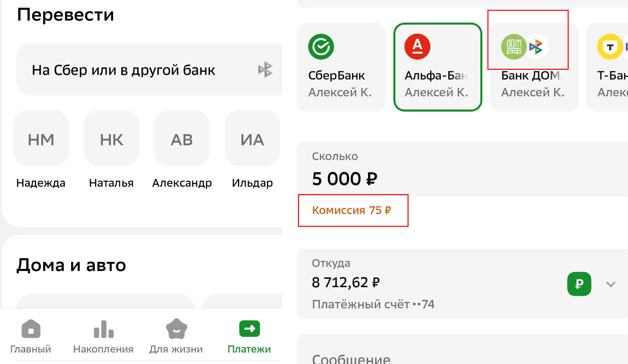Viewport: 628px width, 364px height.
Task: Expand the Откуда account chevron
Action: click(610, 284)
